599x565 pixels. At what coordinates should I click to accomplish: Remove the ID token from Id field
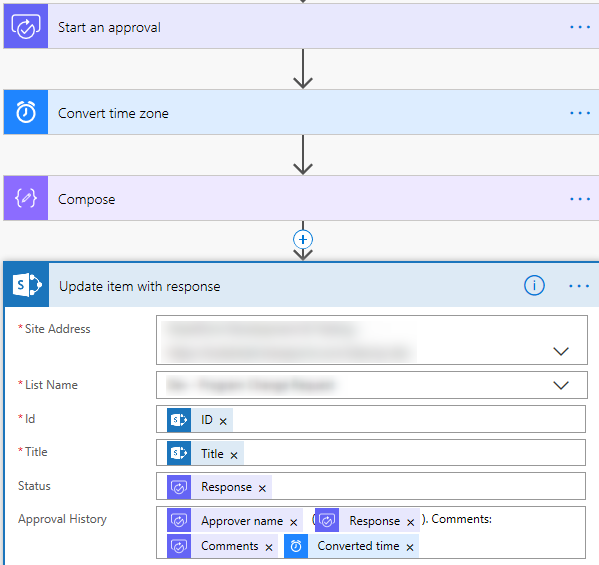223,421
